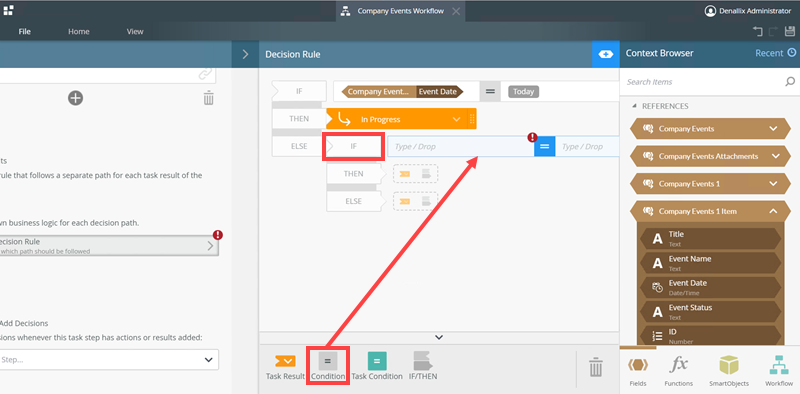Open the Denallix Administrator user menu
This screenshot has height=394, width=800.
click(x=747, y=11)
